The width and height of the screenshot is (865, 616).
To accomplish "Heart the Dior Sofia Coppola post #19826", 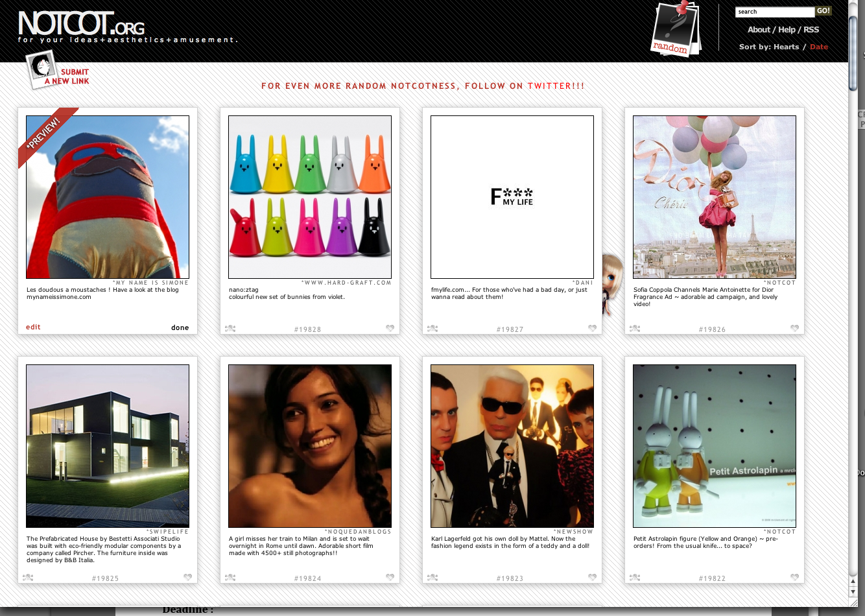I will point(794,328).
